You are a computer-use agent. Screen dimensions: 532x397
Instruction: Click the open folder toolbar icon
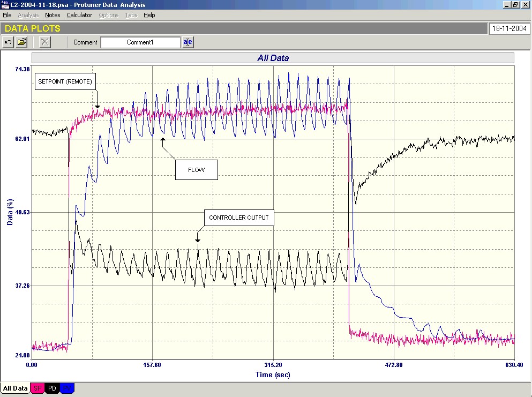point(21,42)
